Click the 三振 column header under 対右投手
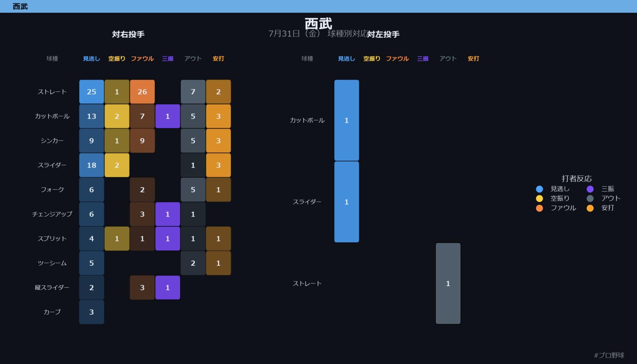The height and width of the screenshot is (364, 637). (168, 59)
